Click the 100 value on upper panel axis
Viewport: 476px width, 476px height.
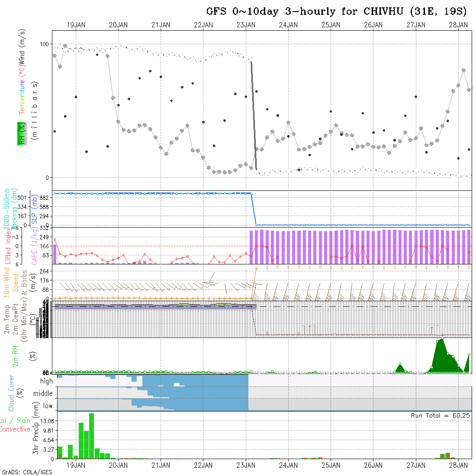click(x=45, y=44)
